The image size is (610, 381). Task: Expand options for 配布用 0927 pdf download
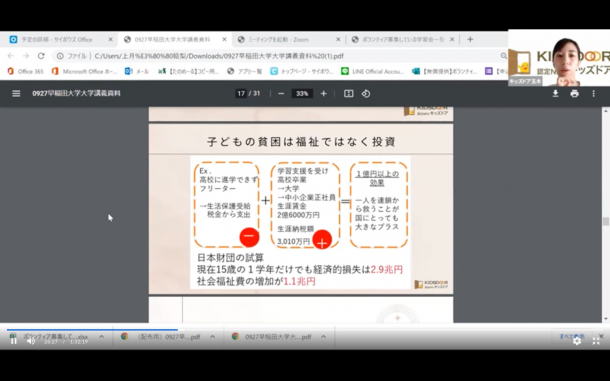pyautogui.click(x=212, y=337)
